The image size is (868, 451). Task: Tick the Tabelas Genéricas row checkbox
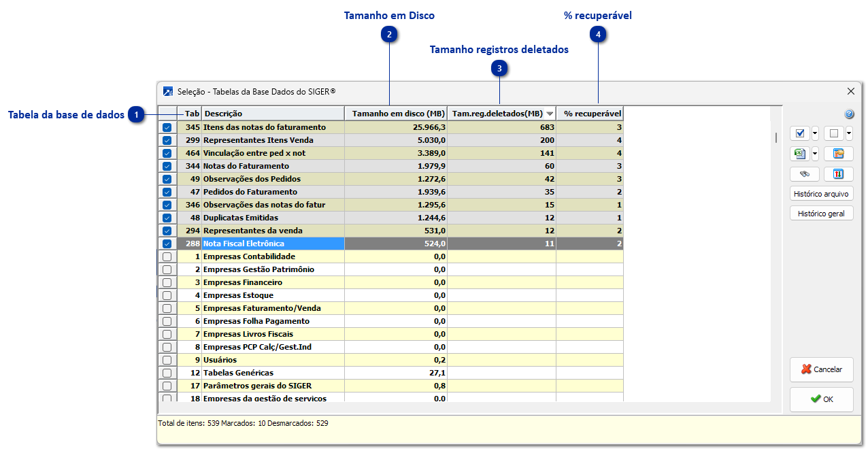(x=167, y=373)
